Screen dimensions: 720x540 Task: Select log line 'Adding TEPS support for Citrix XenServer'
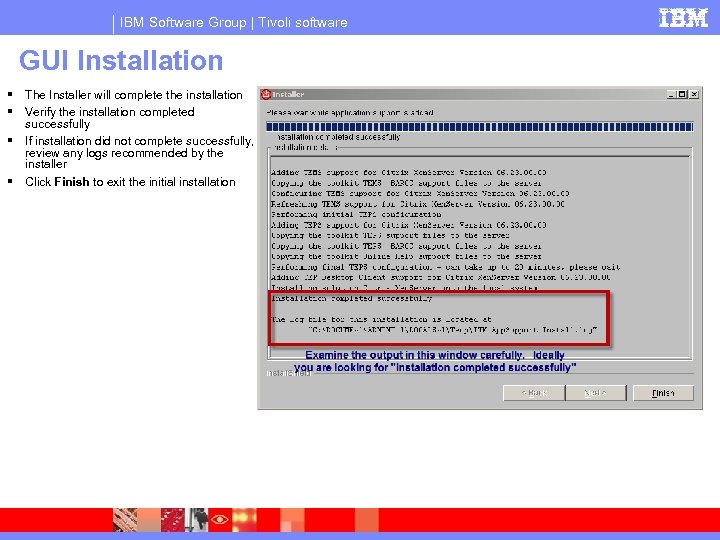tap(409, 225)
